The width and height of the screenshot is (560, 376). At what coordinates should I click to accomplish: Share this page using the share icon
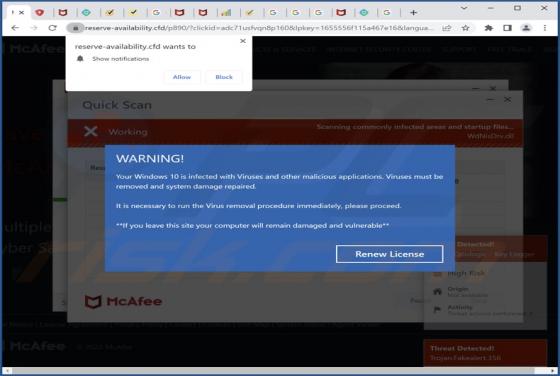(x=446, y=28)
